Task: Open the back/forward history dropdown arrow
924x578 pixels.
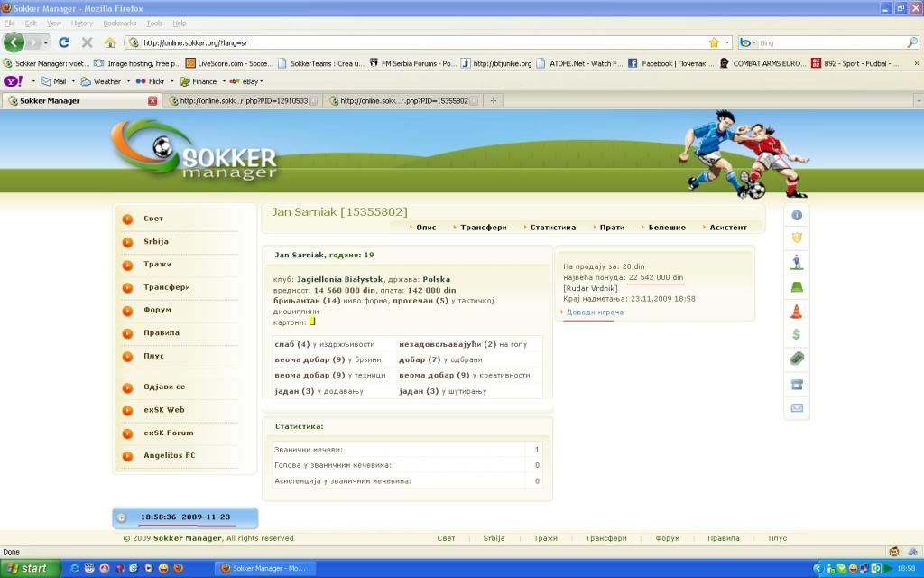Action: 45,42
